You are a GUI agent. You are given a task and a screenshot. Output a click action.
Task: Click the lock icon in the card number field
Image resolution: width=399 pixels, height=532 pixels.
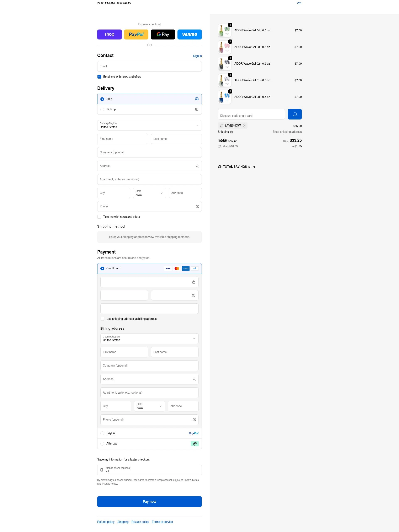pyautogui.click(x=194, y=282)
